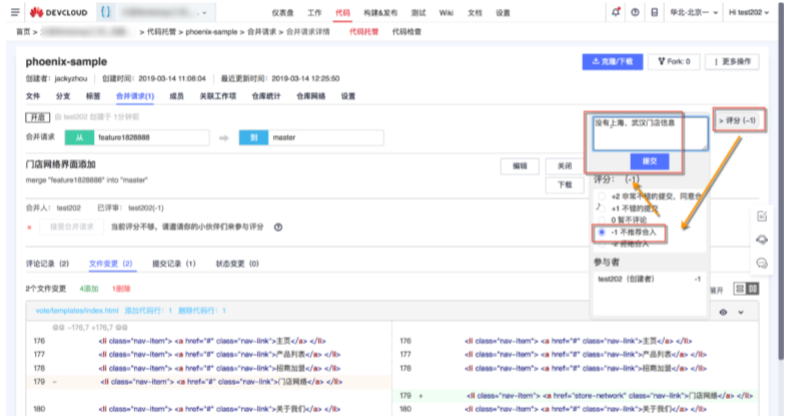Click the 下载 button
Screen dimensions: 785x416
coord(565,185)
